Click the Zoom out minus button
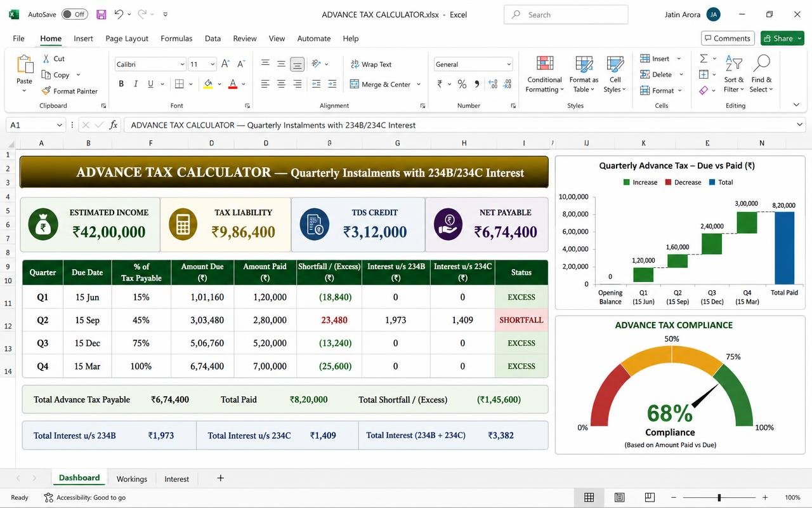812x508 pixels. [674, 497]
